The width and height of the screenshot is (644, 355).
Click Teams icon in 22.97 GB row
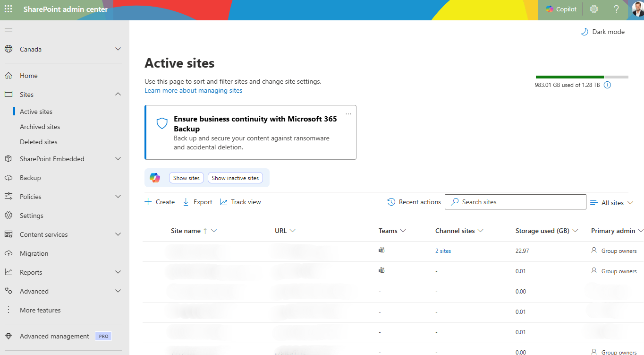(x=381, y=250)
